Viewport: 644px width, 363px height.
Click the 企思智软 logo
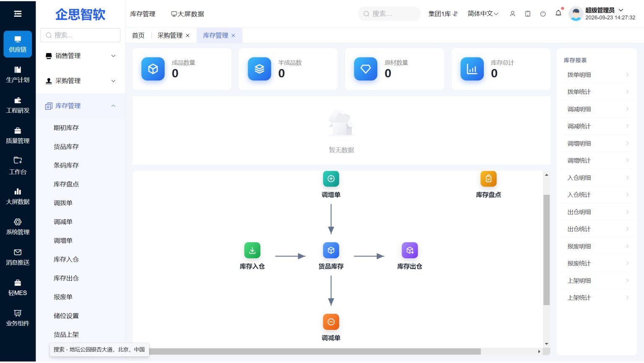tap(80, 14)
